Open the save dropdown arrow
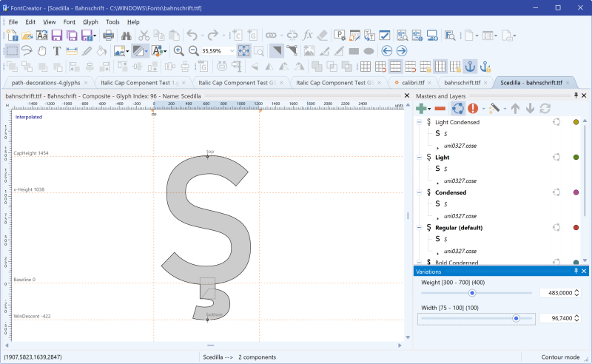The height and width of the screenshot is (364, 592). click(95, 36)
